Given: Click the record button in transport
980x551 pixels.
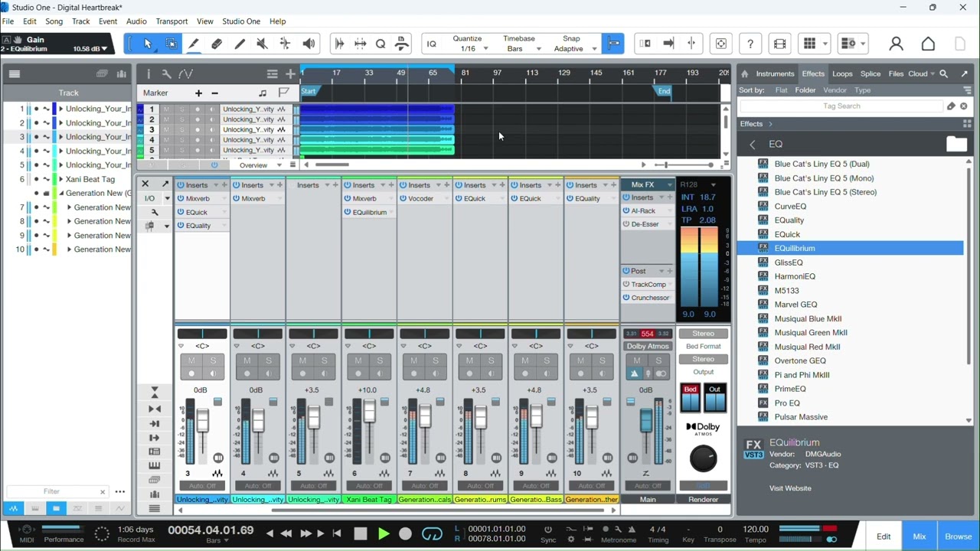Looking at the screenshot, I should click(x=406, y=534).
